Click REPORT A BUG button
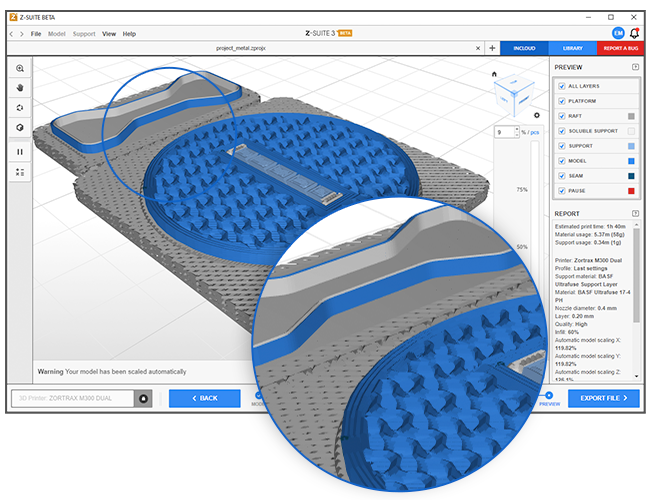Viewport: 650px width, 500px height. pyautogui.click(x=621, y=48)
